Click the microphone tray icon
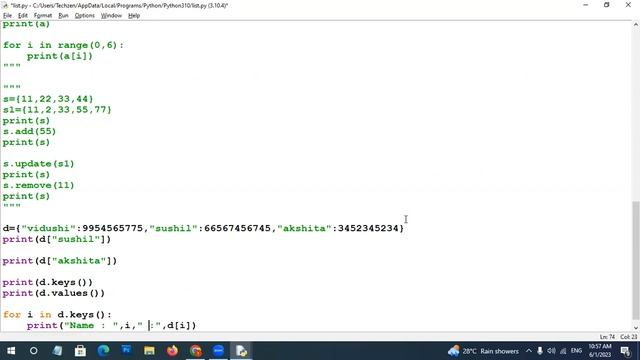Image resolution: width=640 pixels, height=360 pixels. [x=540, y=351]
